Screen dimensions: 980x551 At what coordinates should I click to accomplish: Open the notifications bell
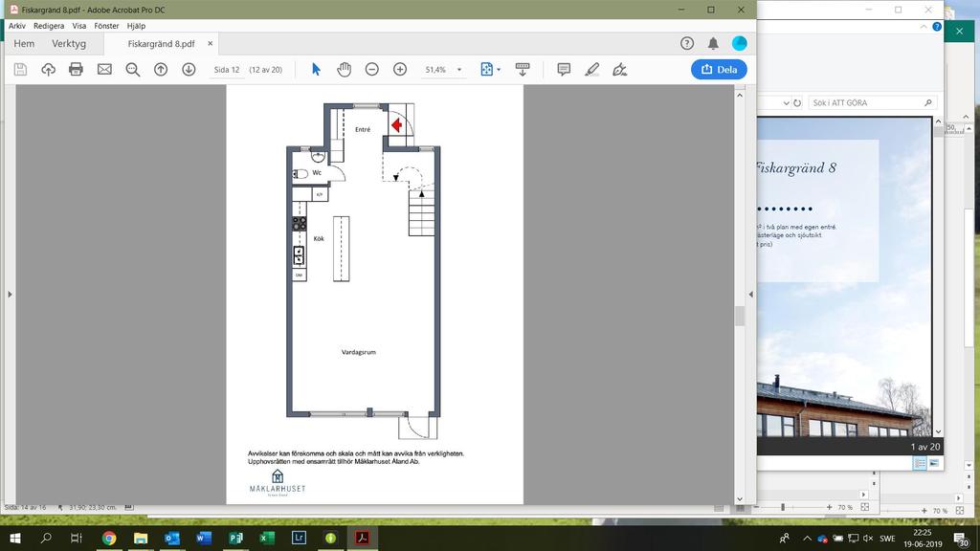[x=713, y=43]
